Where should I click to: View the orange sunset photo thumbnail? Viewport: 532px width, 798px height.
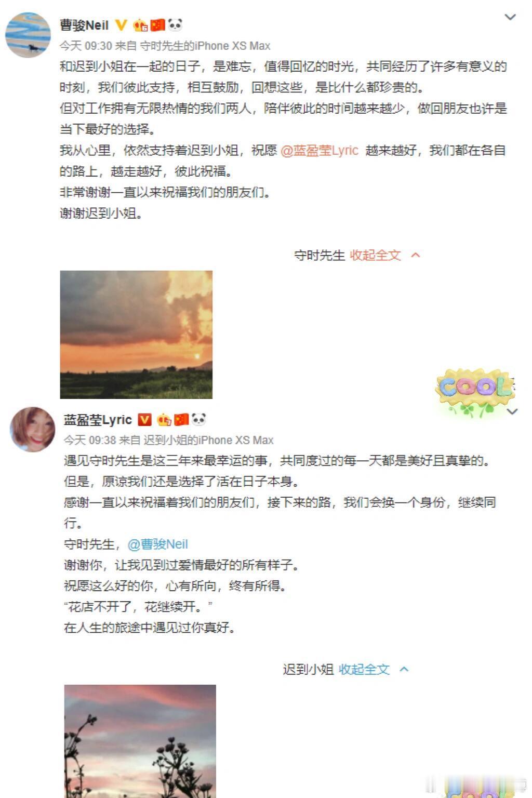click(136, 335)
